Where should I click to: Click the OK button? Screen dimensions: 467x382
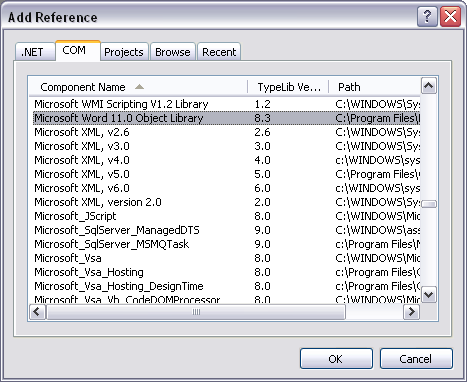[x=336, y=359]
